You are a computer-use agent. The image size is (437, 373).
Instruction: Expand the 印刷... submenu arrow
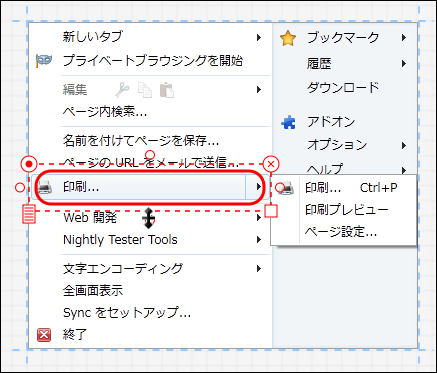point(259,187)
